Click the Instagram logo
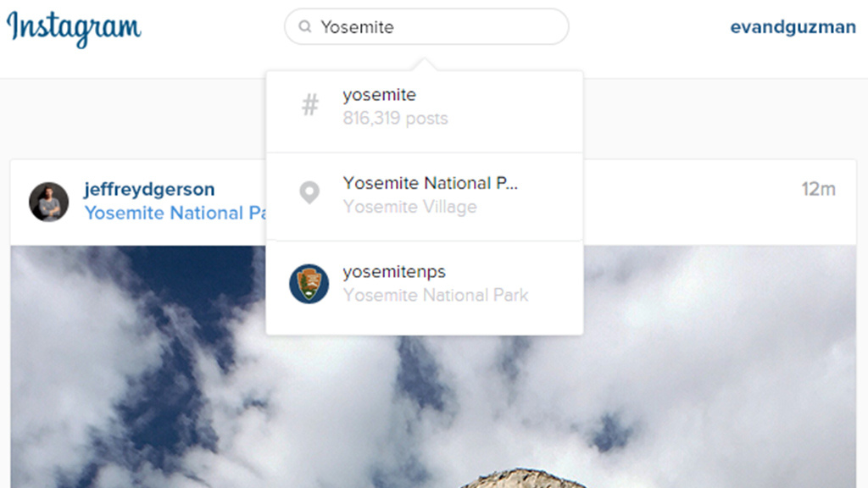The image size is (868, 488). coord(74,28)
